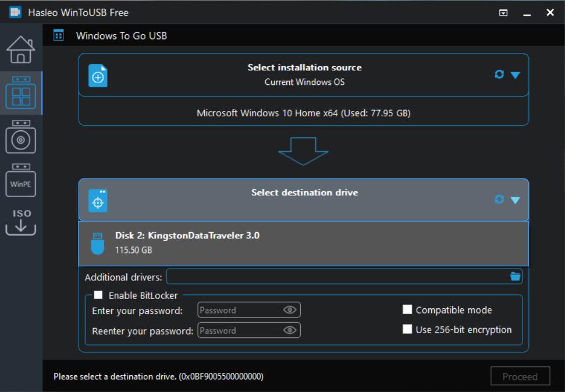
Task: Open the title bar options menu
Action: [503, 13]
